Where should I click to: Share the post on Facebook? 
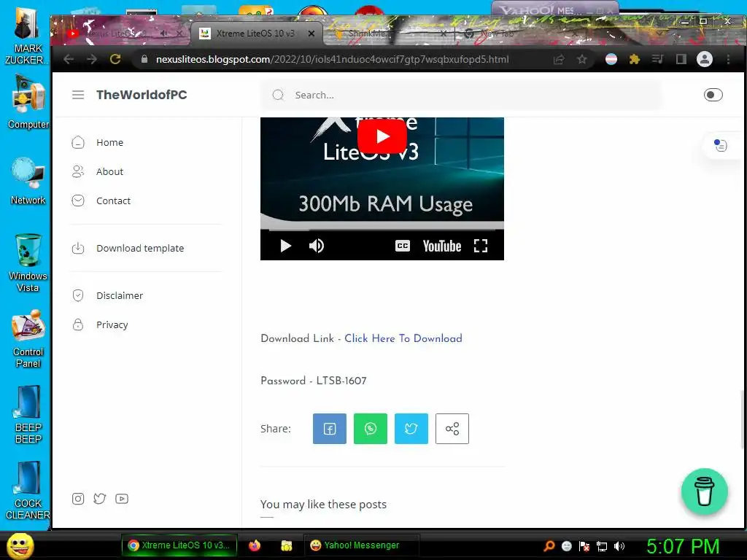(x=330, y=429)
